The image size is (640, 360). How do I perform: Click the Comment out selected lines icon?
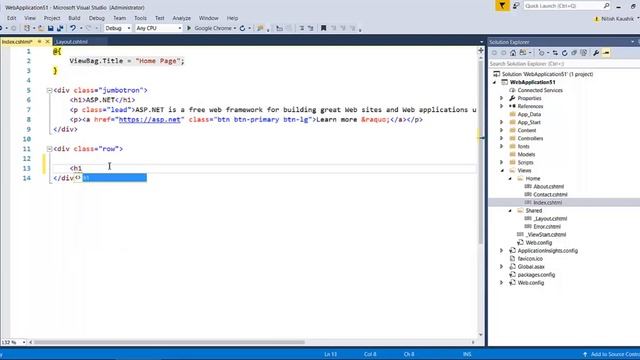tap(302, 28)
